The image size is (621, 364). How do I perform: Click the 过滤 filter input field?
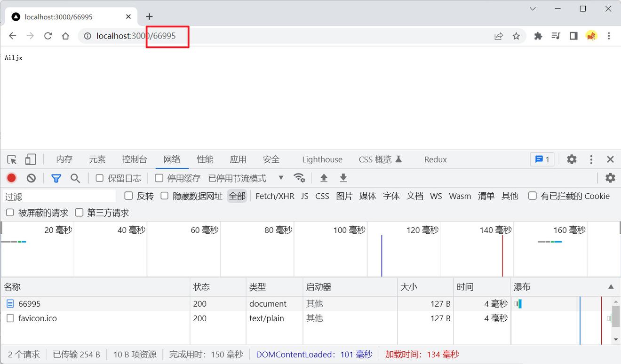click(x=59, y=196)
